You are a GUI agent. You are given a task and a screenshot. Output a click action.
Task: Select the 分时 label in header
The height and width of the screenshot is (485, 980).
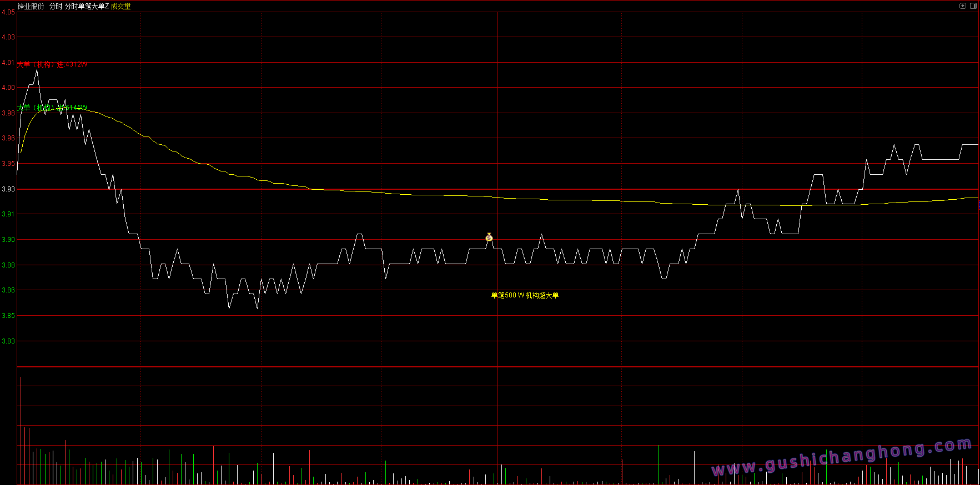coord(56,6)
